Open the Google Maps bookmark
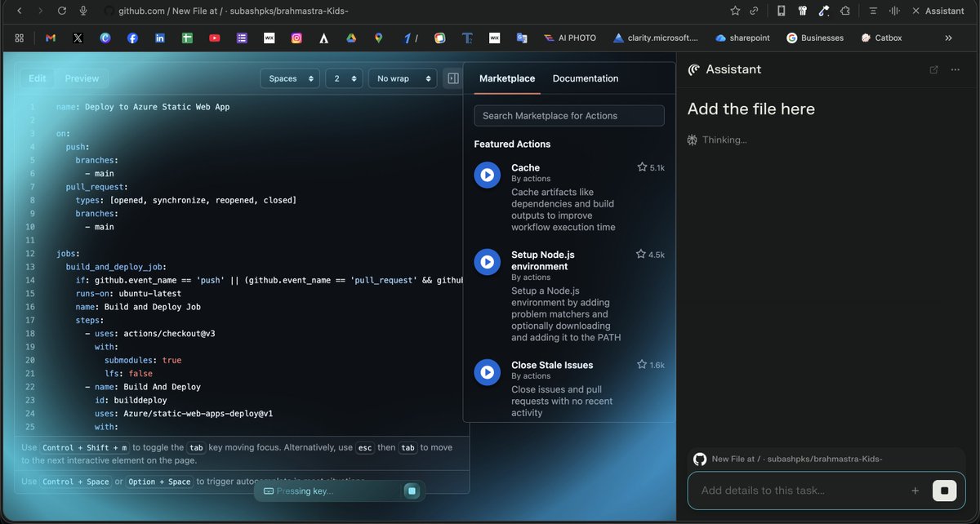The height and width of the screenshot is (524, 980). [x=379, y=38]
